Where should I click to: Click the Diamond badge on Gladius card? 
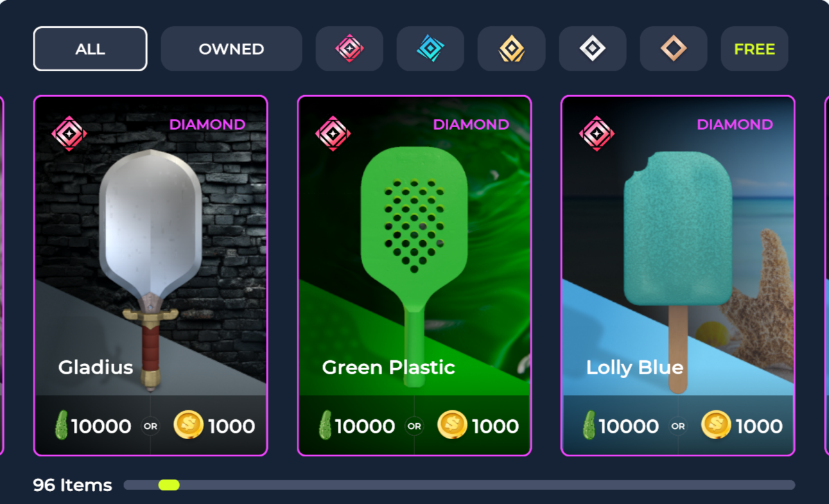point(69,134)
